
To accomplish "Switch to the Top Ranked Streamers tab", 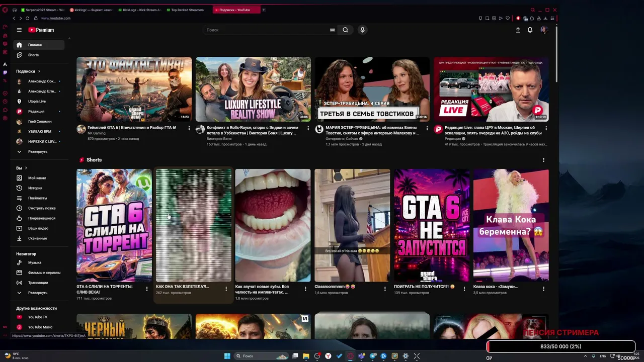I will click(188, 10).
